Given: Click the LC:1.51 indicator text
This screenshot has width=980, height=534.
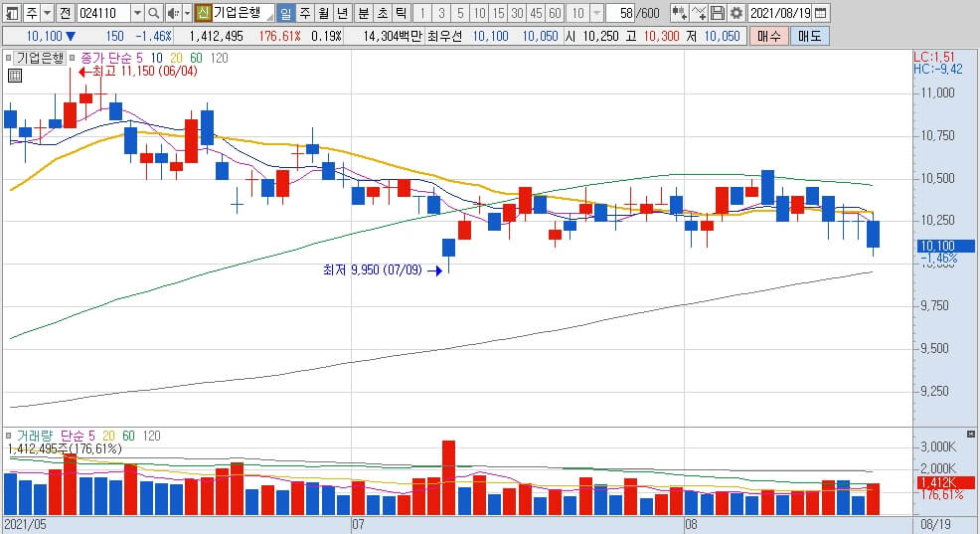Looking at the screenshot, I should [x=933, y=57].
